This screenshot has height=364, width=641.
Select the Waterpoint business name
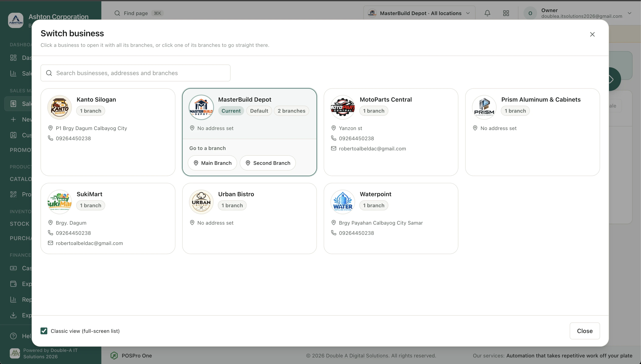(x=375, y=194)
